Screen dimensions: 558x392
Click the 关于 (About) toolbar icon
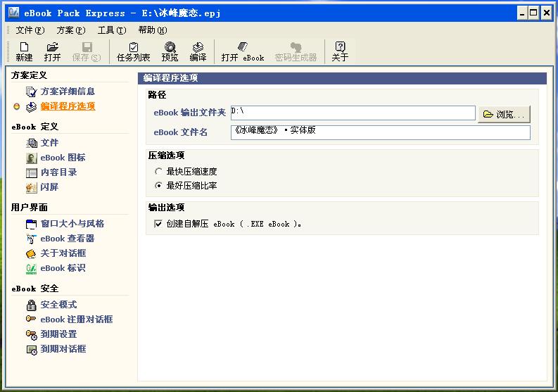click(x=340, y=46)
